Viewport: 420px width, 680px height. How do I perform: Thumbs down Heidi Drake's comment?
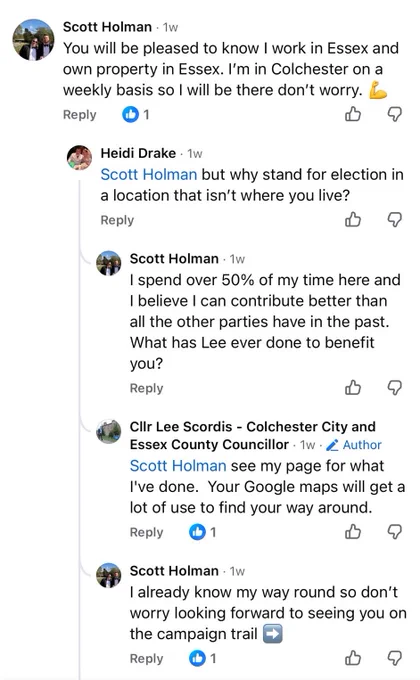coord(394,220)
